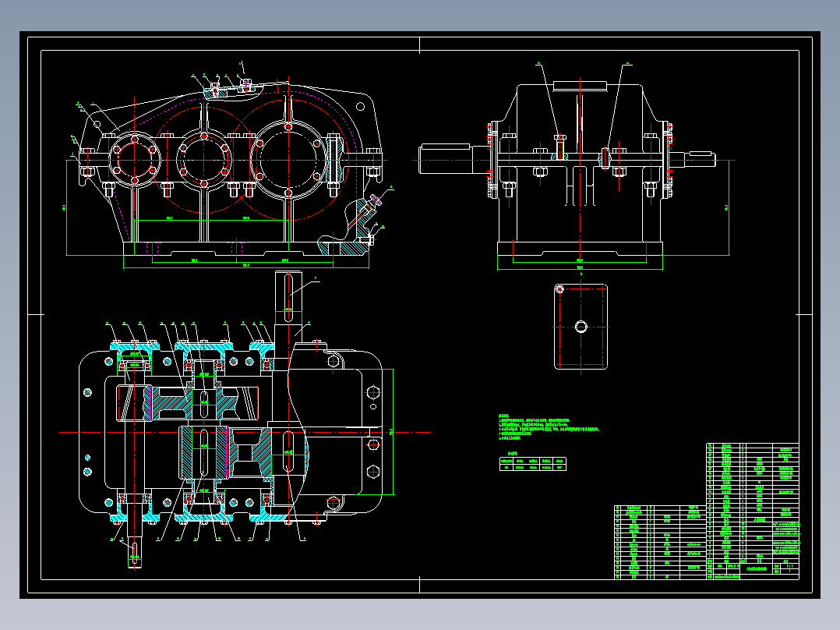
Task: Click the lifting ear hole at upper right of housing
Action: click(361, 107)
